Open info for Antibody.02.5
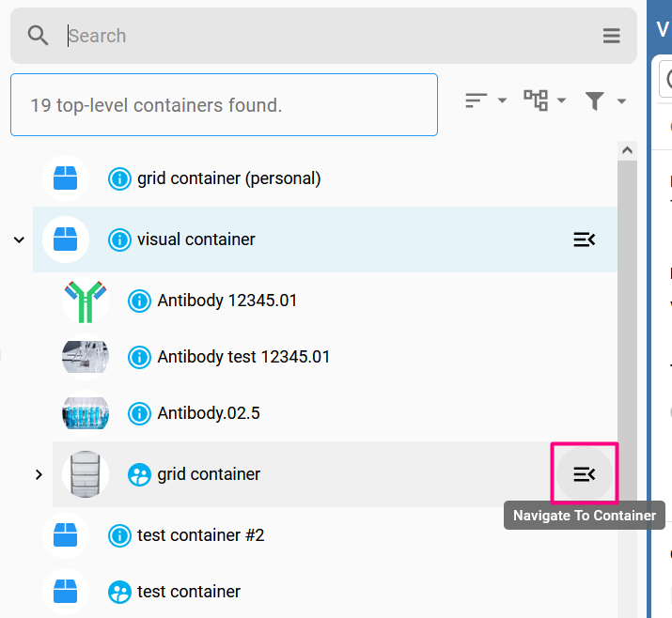This screenshot has width=672, height=618. (x=139, y=413)
